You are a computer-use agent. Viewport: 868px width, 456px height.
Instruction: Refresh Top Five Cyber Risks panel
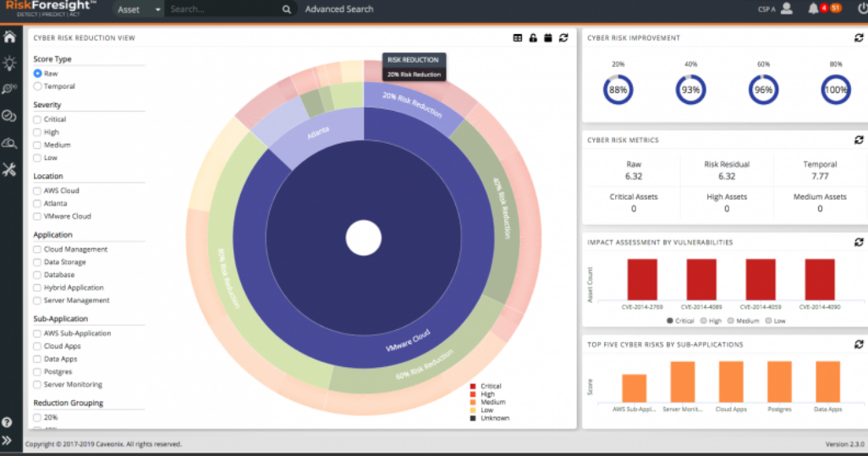(859, 344)
